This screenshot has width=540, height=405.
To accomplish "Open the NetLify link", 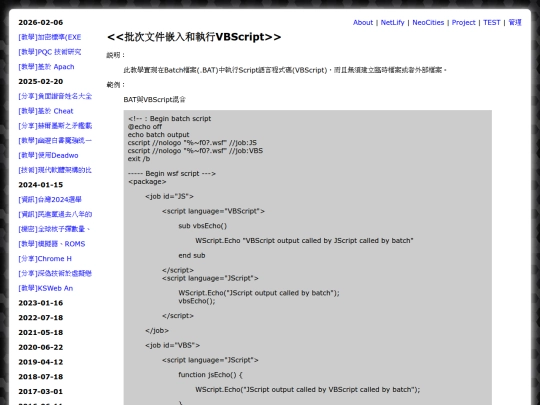I will pos(392,22).
